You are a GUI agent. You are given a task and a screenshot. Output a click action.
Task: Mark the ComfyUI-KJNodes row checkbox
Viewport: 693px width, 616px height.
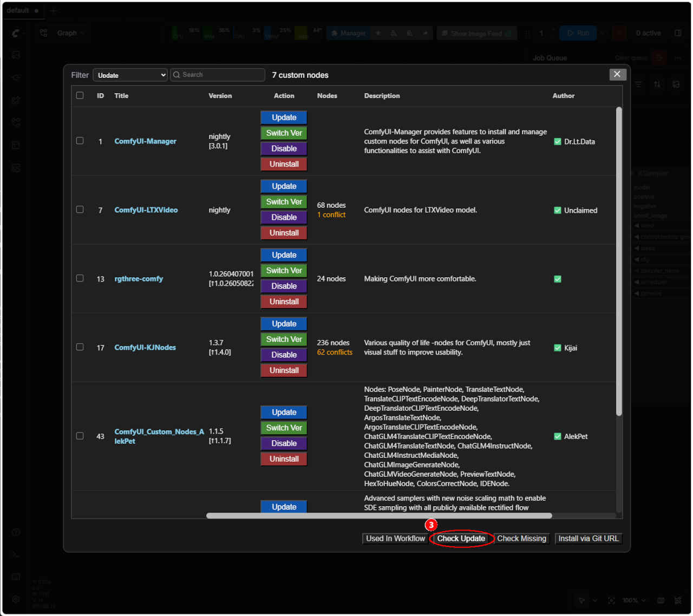pyautogui.click(x=80, y=347)
